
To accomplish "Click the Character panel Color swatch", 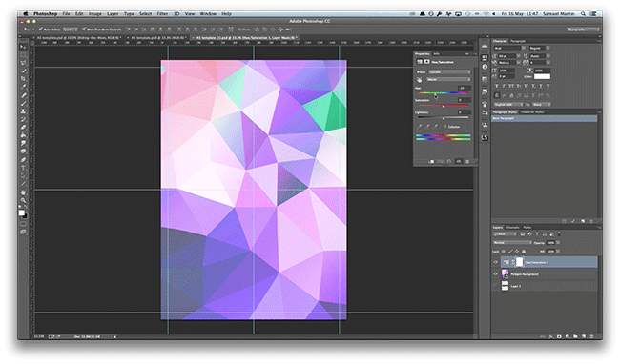I will click(x=542, y=76).
